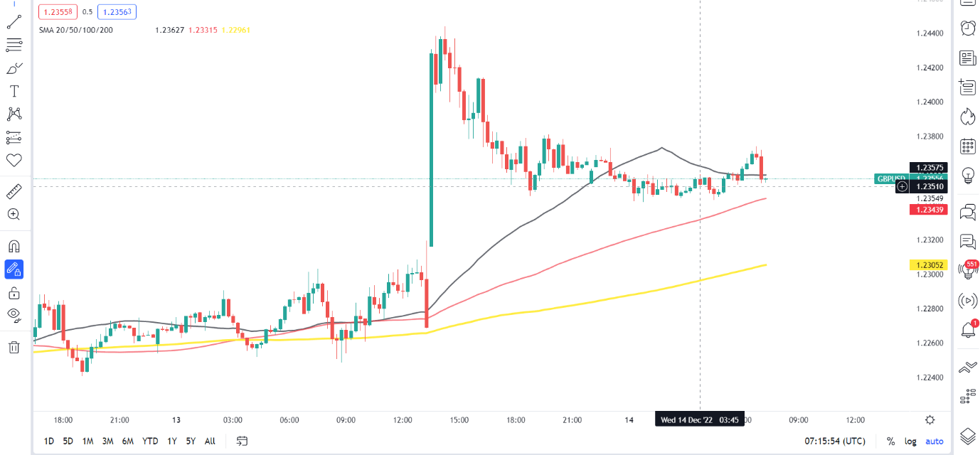Open the alarm clock alerts panel
Image resolution: width=980 pixels, height=455 pixels.
[968, 28]
